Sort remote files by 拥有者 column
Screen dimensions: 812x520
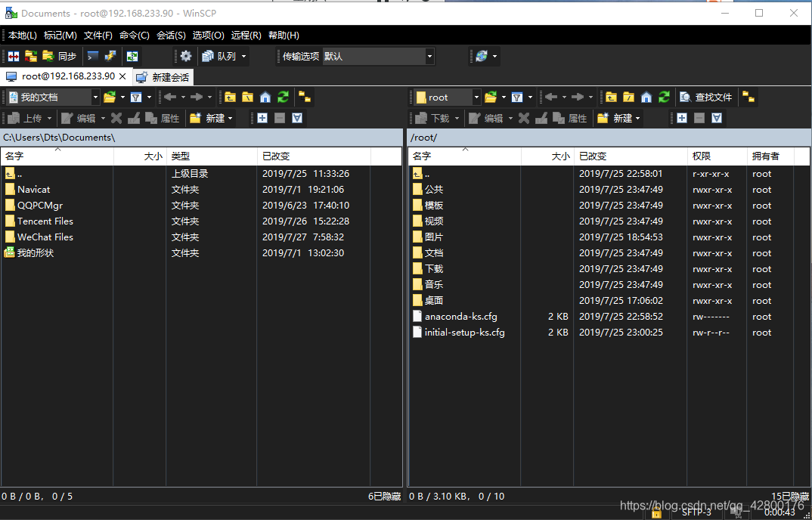[x=770, y=156]
